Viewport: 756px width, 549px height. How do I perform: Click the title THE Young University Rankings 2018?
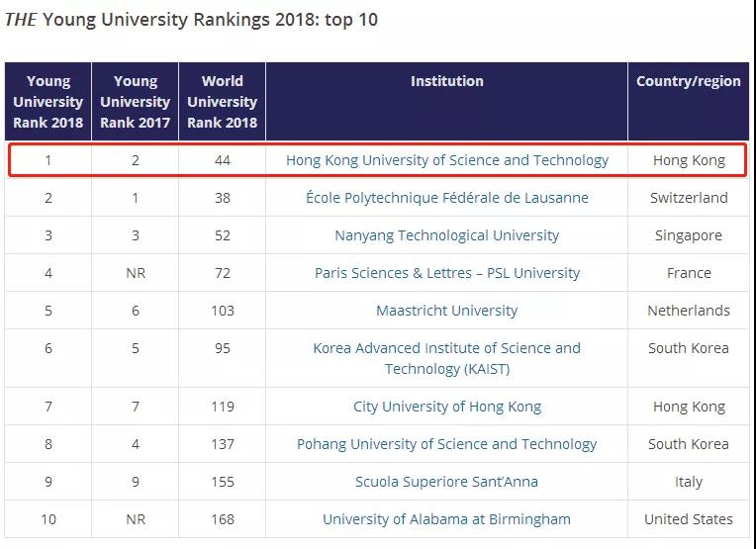191,20
